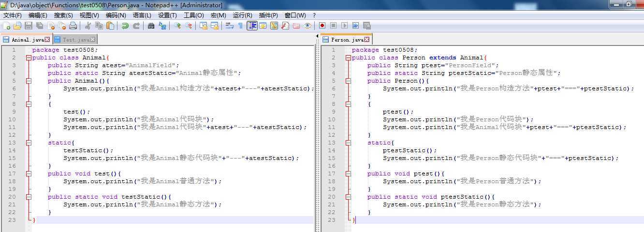Screen dimensions: 644x232
Task: Open the 编辑(E) menu
Action: click(38, 15)
